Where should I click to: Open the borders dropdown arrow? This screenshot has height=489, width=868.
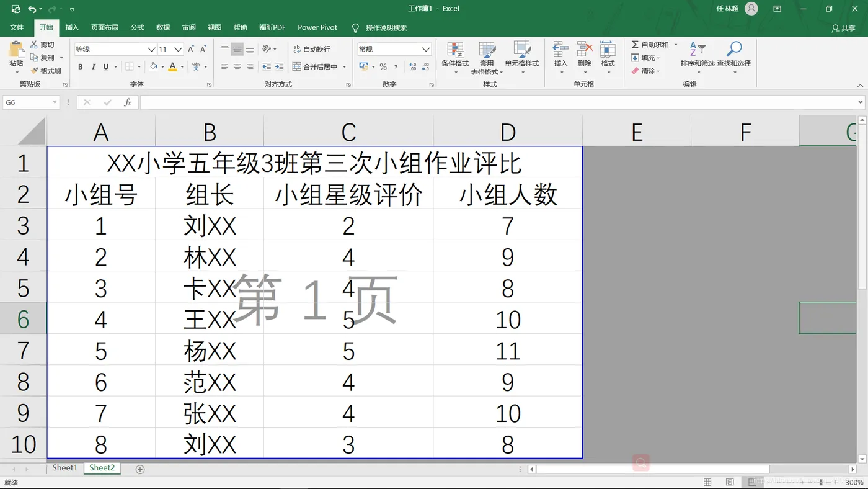139,67
